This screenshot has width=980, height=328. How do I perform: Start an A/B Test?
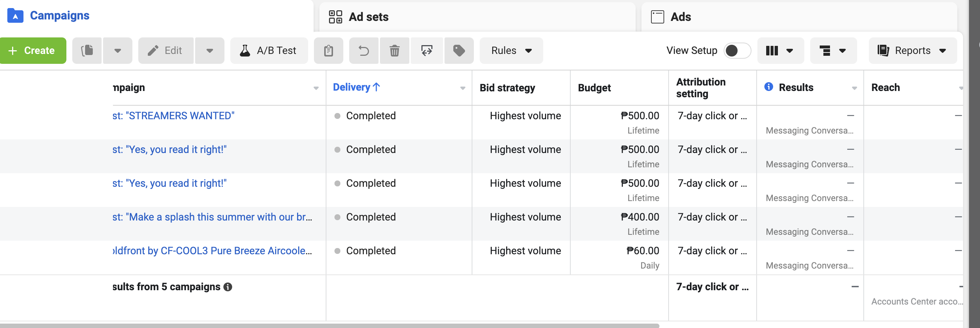tap(268, 51)
